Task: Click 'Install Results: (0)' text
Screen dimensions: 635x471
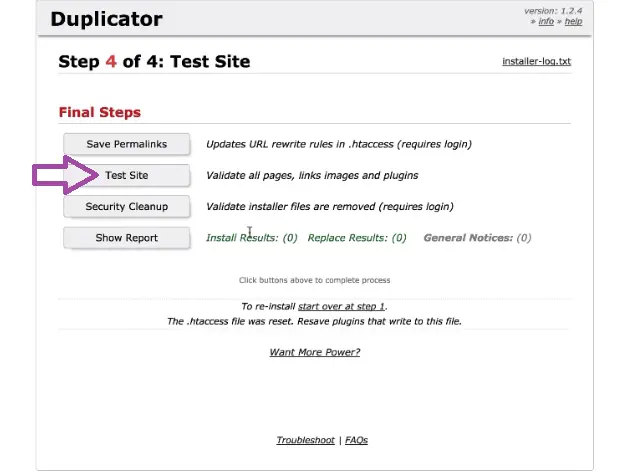Action: [251, 238]
